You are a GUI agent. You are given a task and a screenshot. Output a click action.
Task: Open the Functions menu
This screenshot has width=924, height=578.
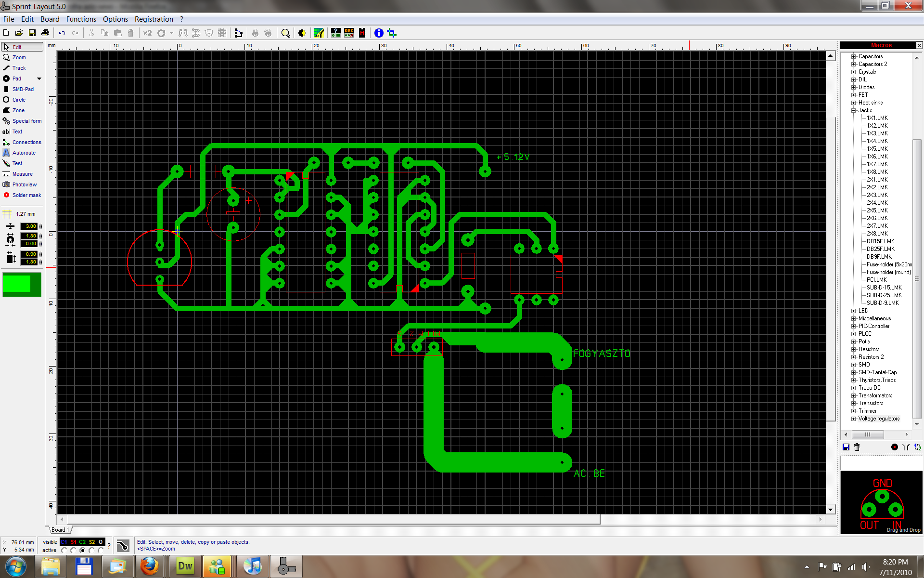[81, 19]
